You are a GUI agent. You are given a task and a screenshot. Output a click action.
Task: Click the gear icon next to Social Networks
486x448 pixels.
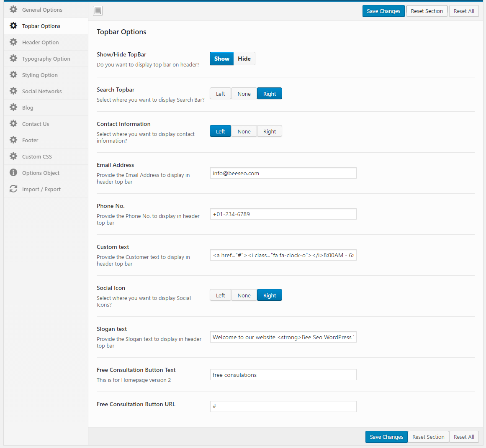(x=13, y=91)
